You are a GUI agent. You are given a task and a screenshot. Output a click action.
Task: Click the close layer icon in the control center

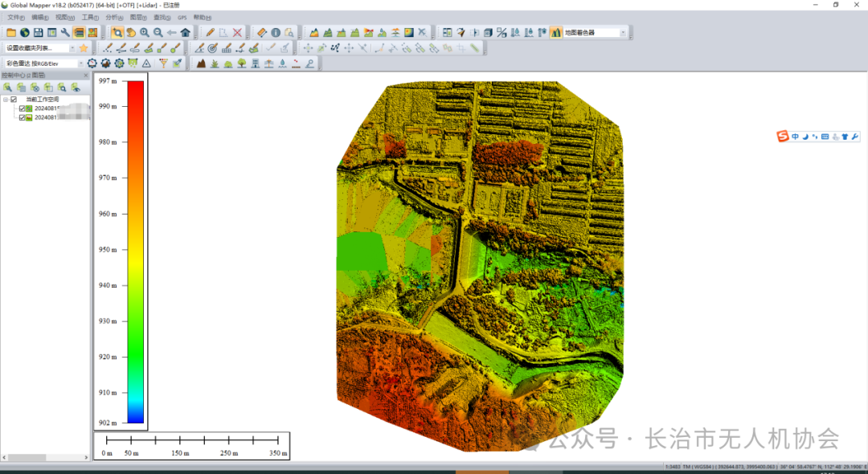coord(35,88)
